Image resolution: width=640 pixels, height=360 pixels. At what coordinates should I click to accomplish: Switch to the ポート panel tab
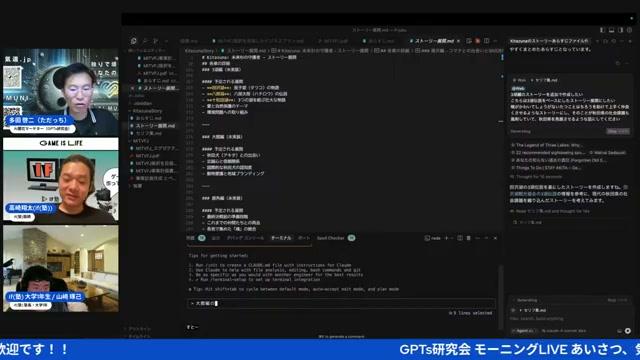click(304, 238)
